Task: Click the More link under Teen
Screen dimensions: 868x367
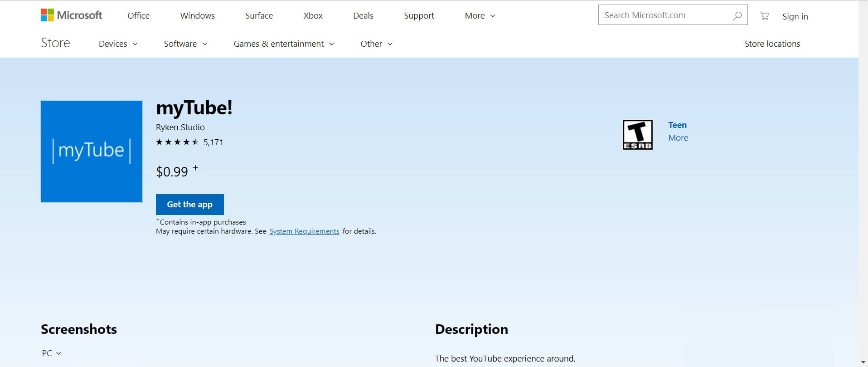Action: tap(678, 137)
